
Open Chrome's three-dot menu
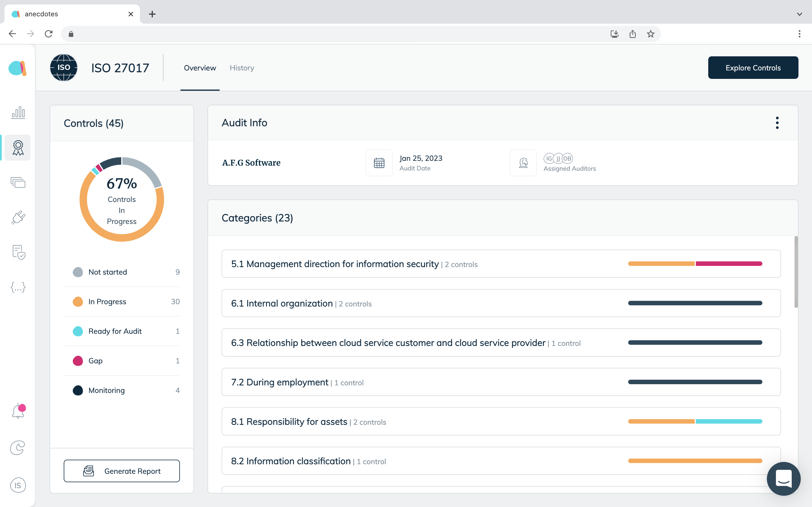tap(799, 34)
